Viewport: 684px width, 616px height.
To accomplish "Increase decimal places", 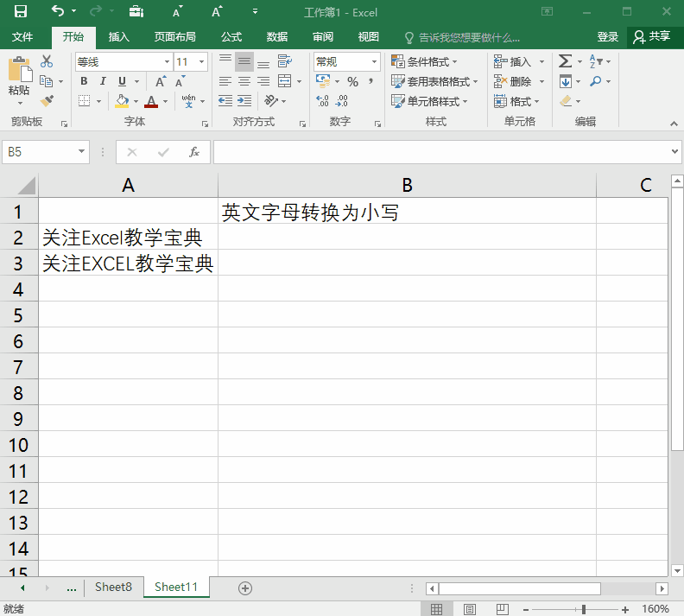I will click(322, 101).
